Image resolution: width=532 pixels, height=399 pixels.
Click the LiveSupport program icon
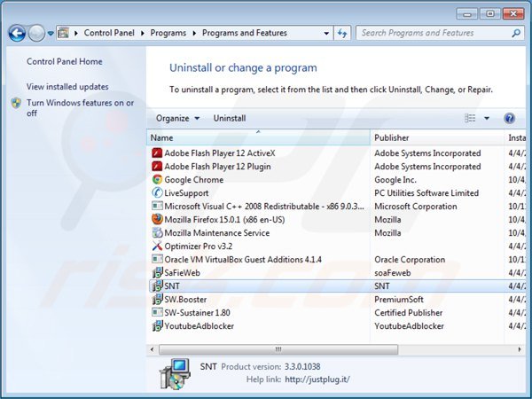tap(157, 192)
